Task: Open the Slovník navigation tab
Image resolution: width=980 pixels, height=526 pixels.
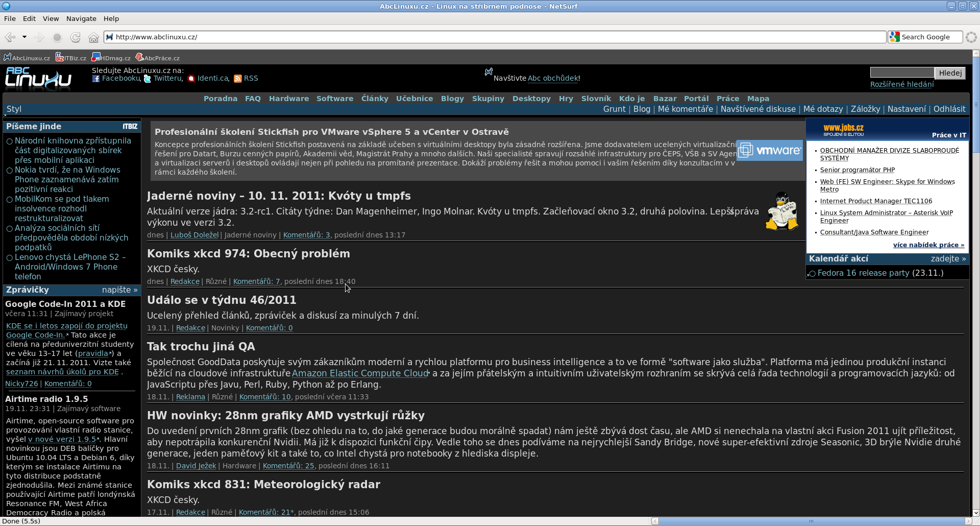Action: point(596,99)
